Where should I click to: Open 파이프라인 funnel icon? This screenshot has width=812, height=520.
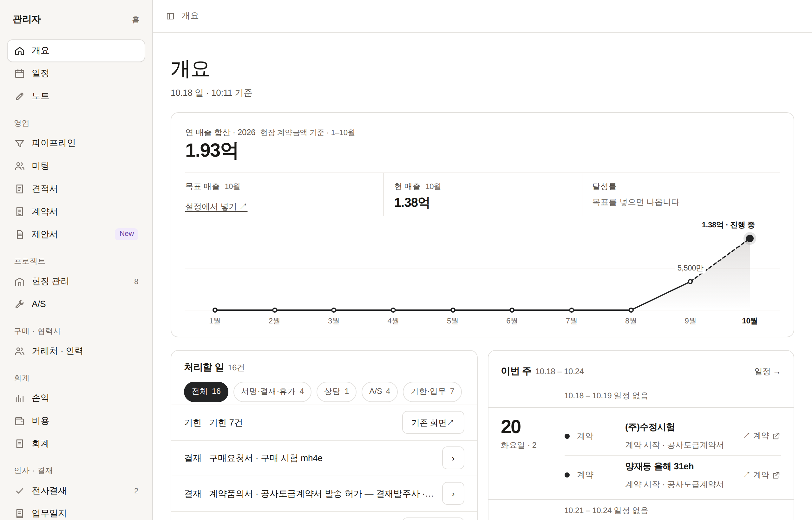(20, 144)
